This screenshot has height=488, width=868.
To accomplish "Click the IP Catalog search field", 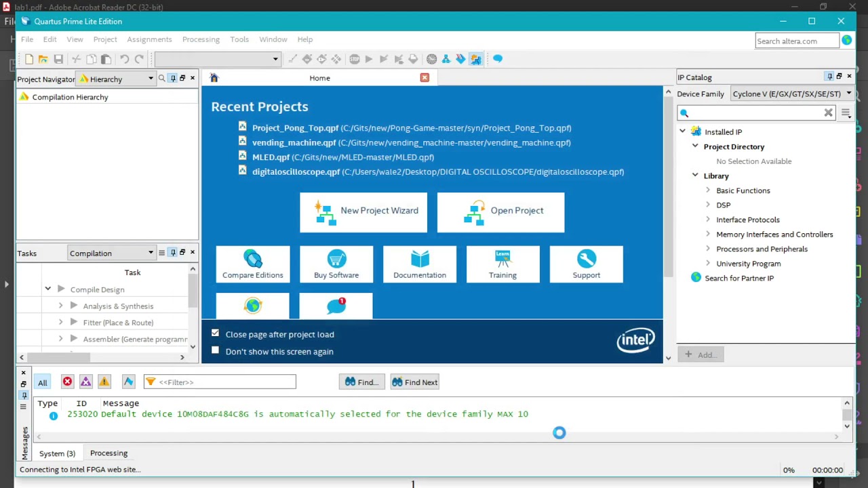I will 756,113.
